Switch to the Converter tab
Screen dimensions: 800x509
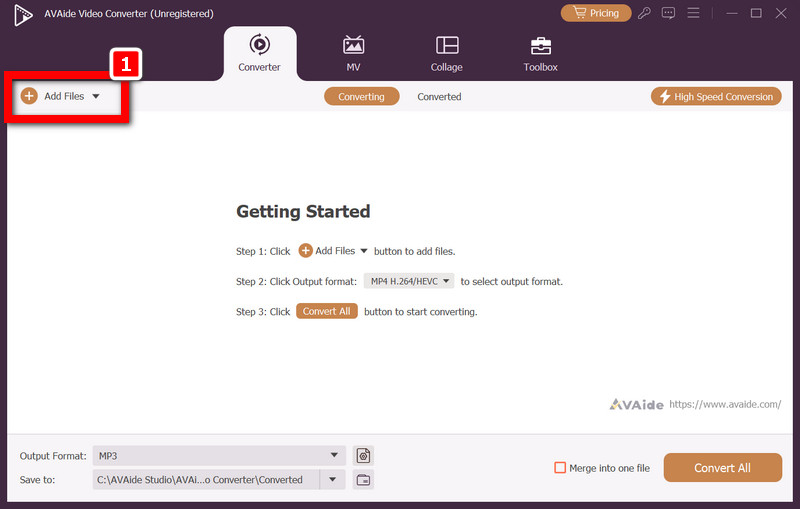pyautogui.click(x=259, y=53)
